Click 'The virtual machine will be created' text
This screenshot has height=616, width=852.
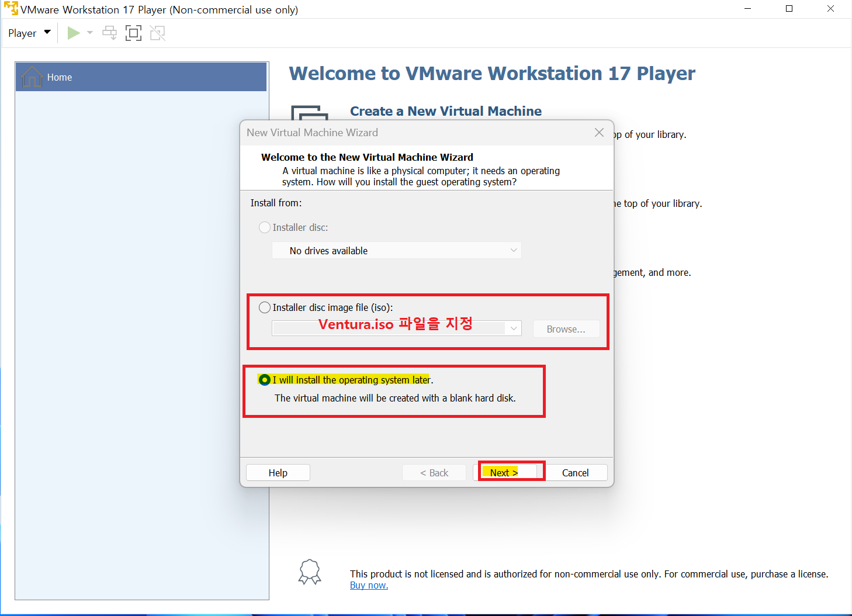(x=395, y=398)
